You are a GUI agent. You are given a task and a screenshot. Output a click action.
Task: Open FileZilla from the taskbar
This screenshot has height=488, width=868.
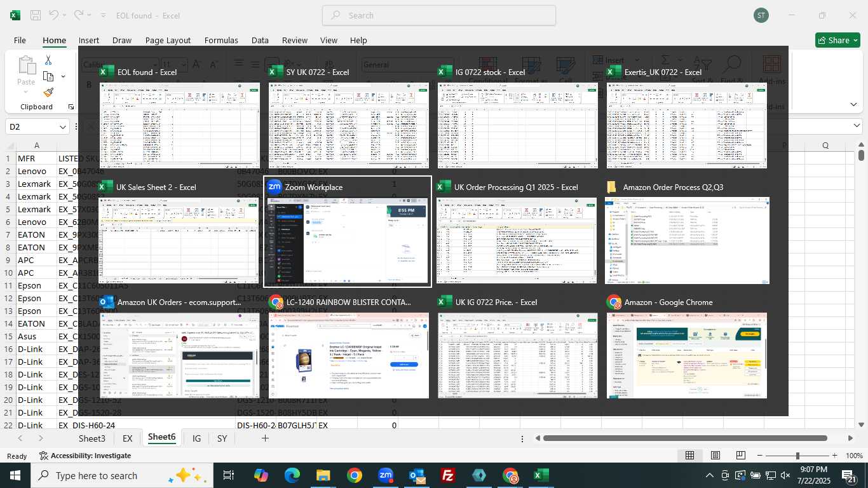448,475
